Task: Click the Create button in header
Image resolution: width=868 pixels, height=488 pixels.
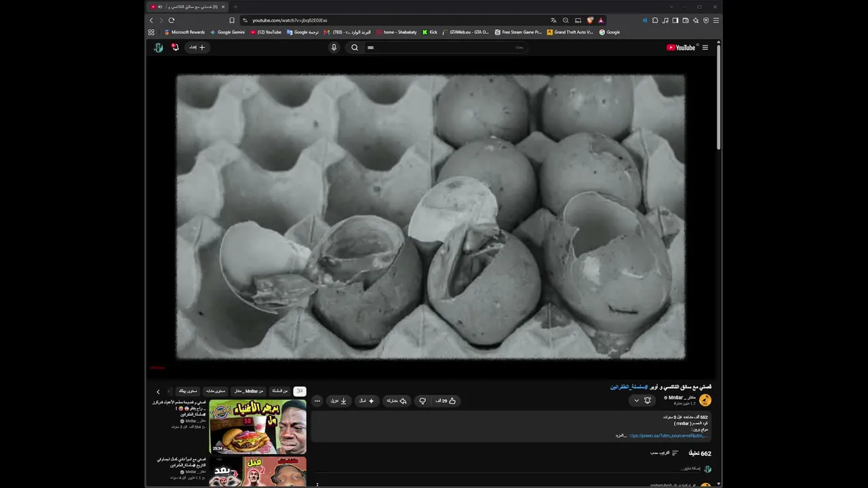Action: tap(197, 47)
